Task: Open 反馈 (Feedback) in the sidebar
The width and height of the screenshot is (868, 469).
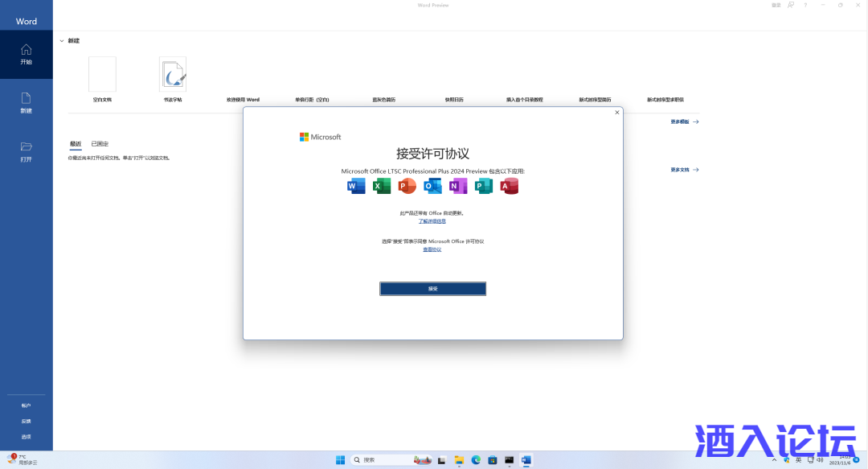Action: [26, 422]
